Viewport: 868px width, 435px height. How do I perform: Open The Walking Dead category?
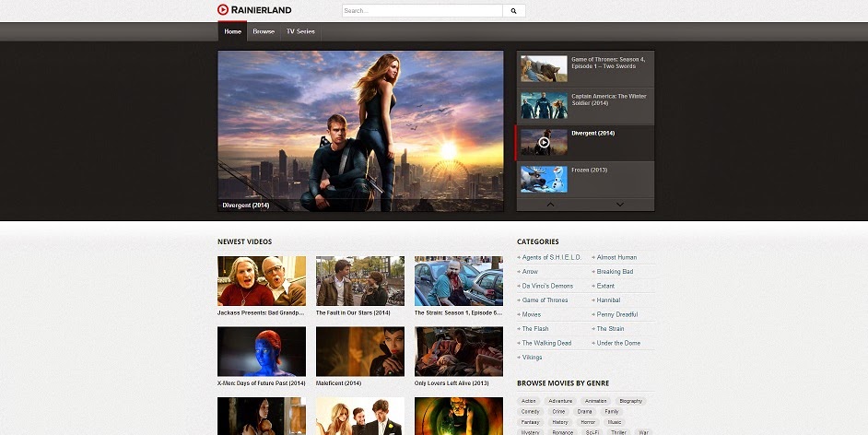pos(546,343)
